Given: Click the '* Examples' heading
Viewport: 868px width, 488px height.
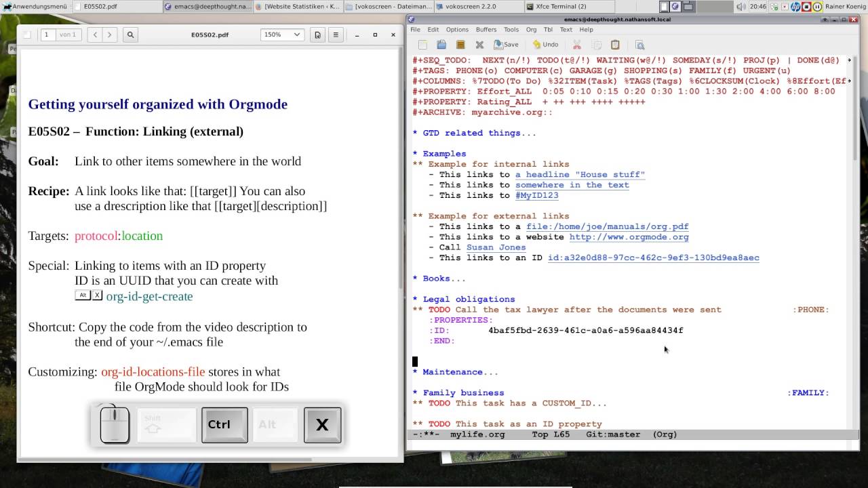Looking at the screenshot, I should 439,154.
